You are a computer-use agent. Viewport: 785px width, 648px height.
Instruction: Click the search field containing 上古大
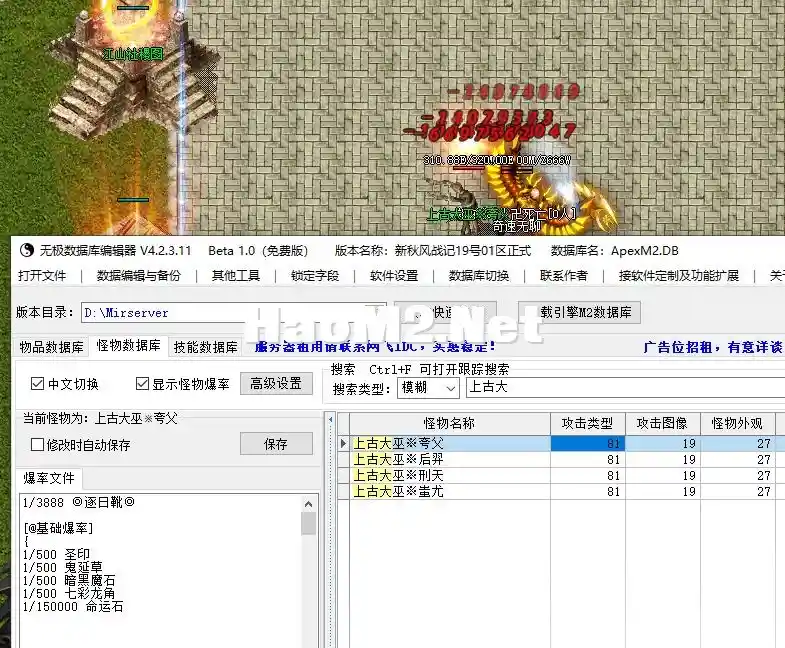tap(625, 388)
